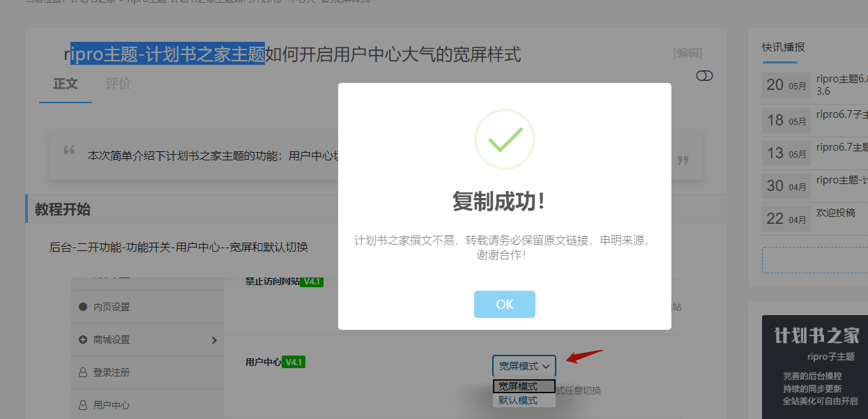
Task: Select 内页设置 in the settings sidebar
Action: click(112, 307)
